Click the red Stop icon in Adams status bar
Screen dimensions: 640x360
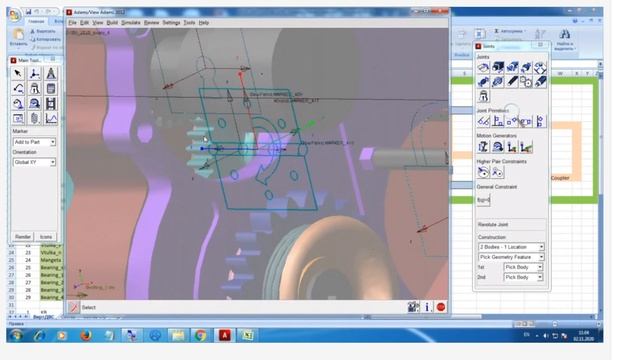[441, 307]
